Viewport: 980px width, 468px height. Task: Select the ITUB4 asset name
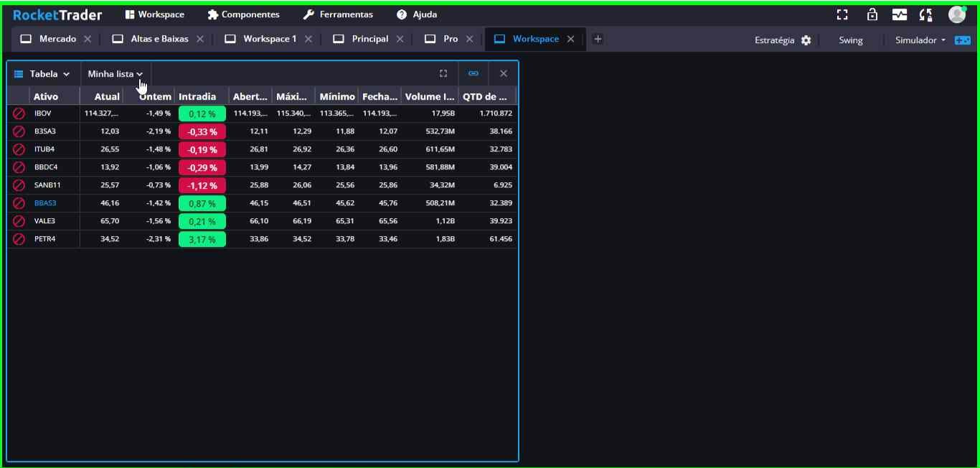[44, 149]
